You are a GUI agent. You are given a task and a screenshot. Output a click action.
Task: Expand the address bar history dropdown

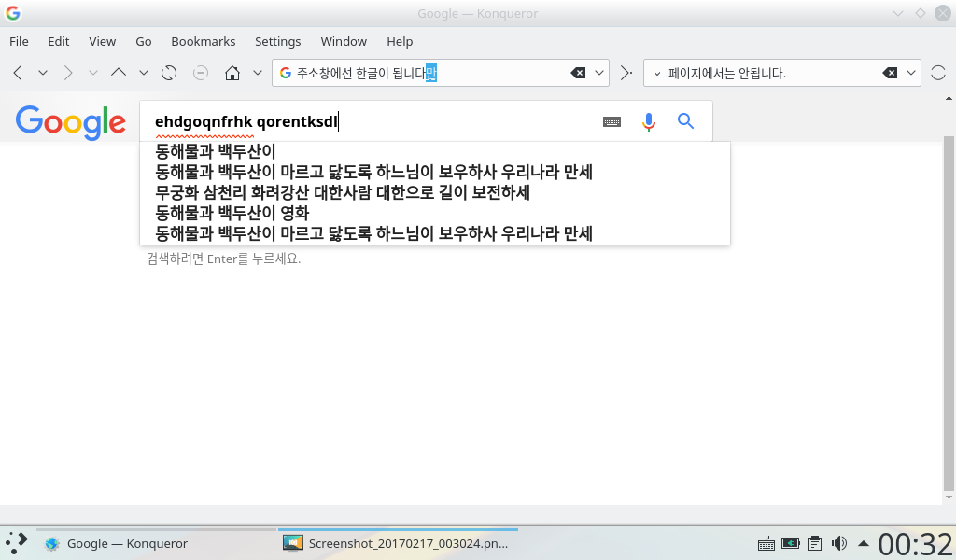pyautogui.click(x=599, y=73)
